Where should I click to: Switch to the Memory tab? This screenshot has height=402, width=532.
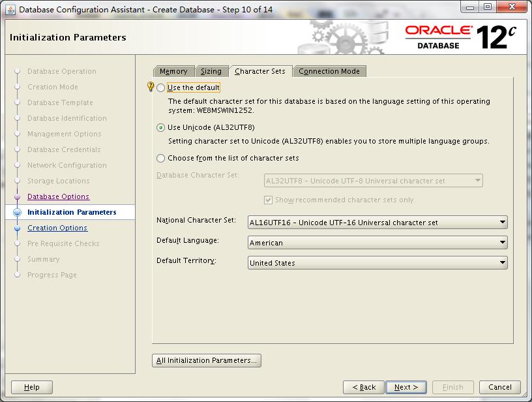(173, 71)
